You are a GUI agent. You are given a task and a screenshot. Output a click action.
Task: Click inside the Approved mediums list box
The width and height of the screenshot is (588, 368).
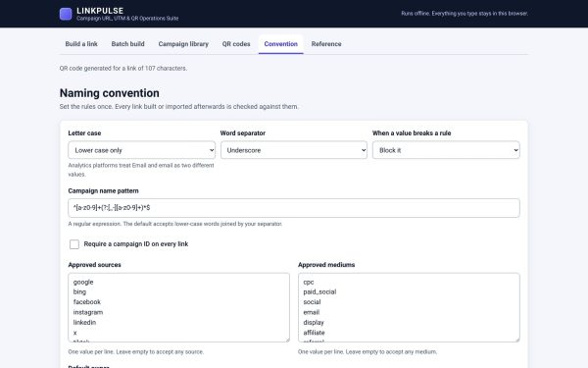coord(409,307)
